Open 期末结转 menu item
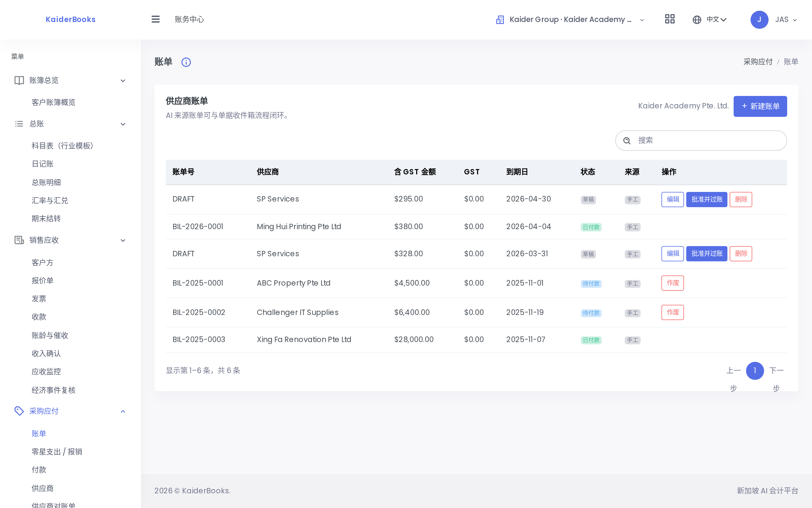The height and width of the screenshot is (508, 812). click(46, 219)
